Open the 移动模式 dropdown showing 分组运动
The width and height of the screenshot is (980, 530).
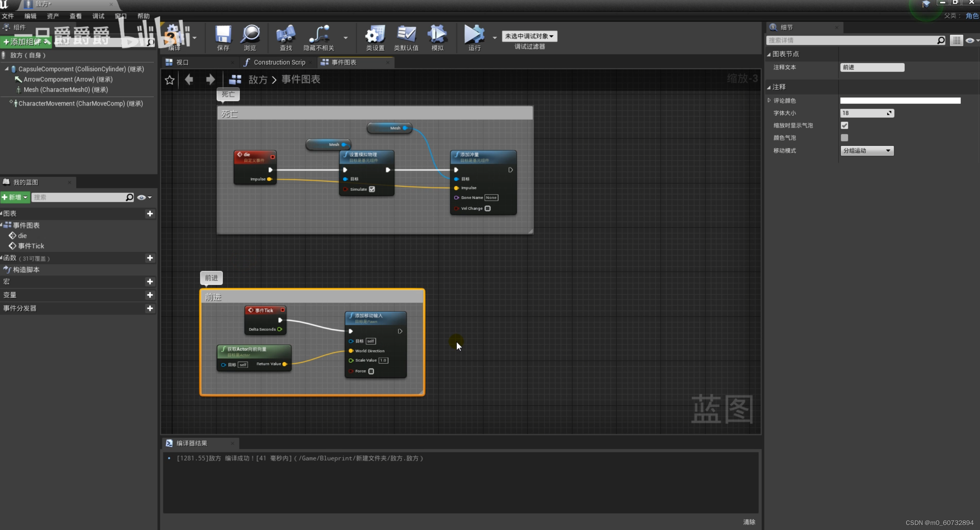coord(867,151)
